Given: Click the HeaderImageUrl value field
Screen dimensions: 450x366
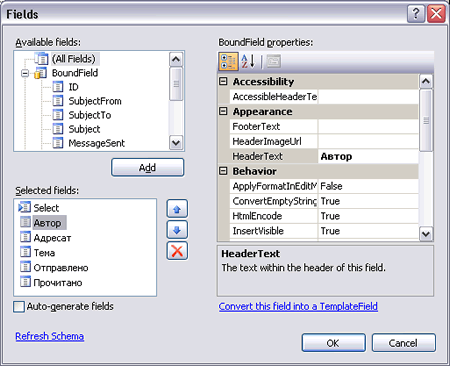Looking at the screenshot, I should point(368,141).
